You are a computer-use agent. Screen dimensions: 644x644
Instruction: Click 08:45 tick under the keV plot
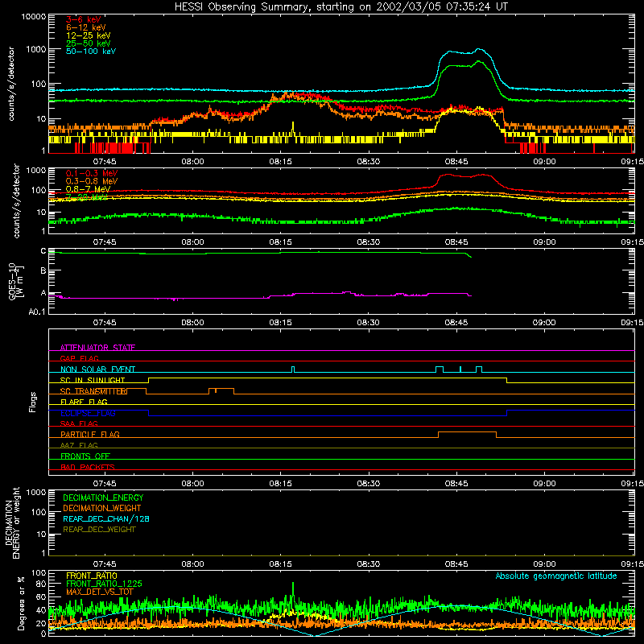[x=456, y=162]
